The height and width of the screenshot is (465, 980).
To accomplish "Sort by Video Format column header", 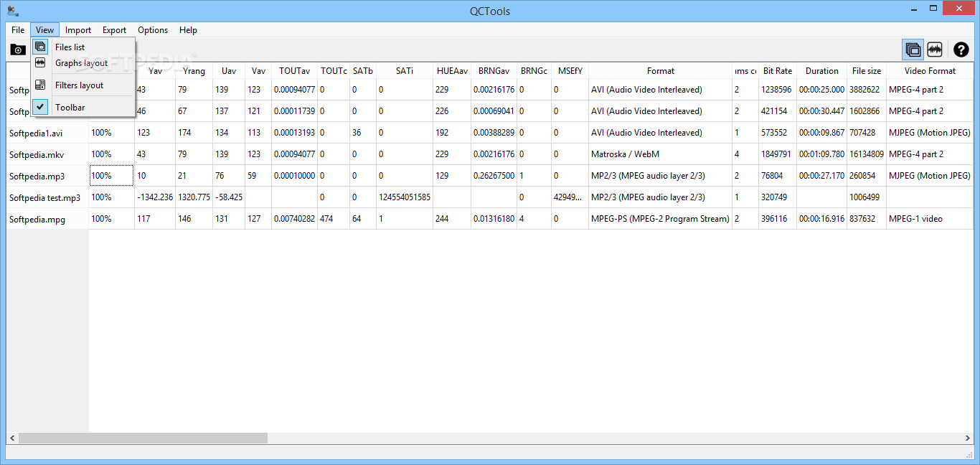I will [930, 71].
